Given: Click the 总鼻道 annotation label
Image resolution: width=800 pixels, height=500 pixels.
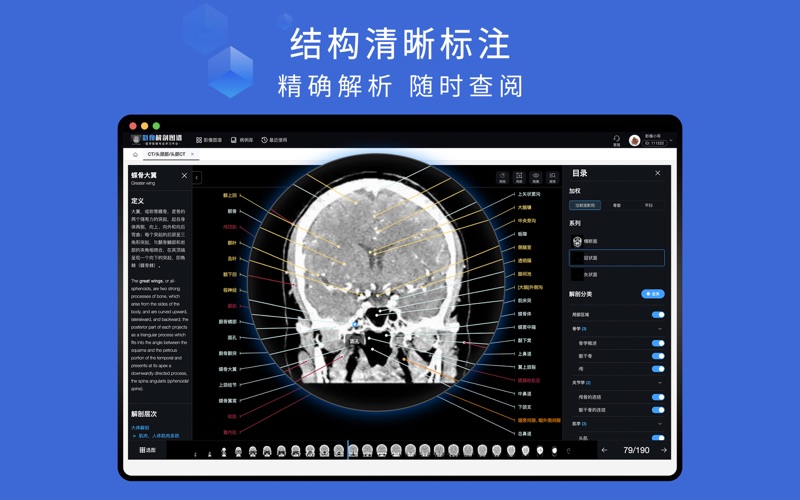Looking at the screenshot, I should (524, 434).
